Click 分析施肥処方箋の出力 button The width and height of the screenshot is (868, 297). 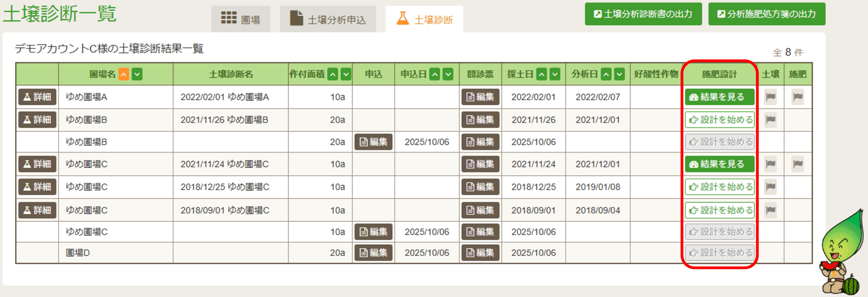(x=766, y=14)
